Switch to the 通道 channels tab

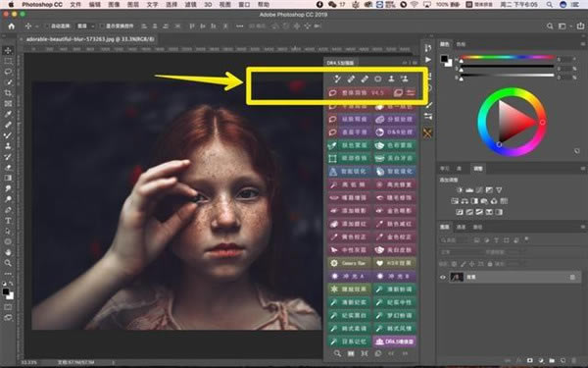point(461,227)
